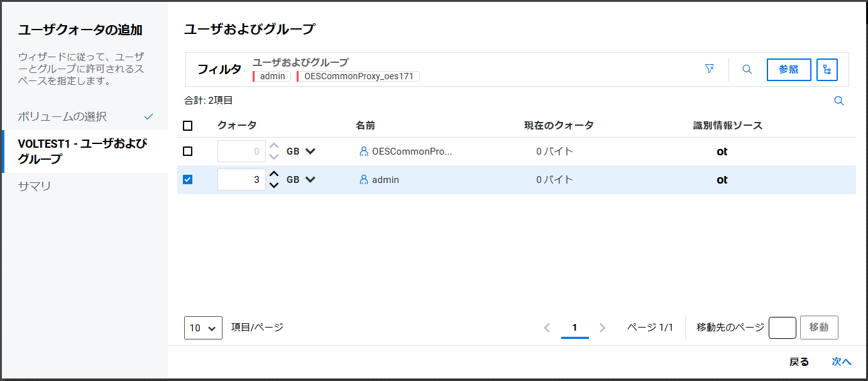Increase admin quota with up stepper
868x381 pixels.
click(274, 175)
